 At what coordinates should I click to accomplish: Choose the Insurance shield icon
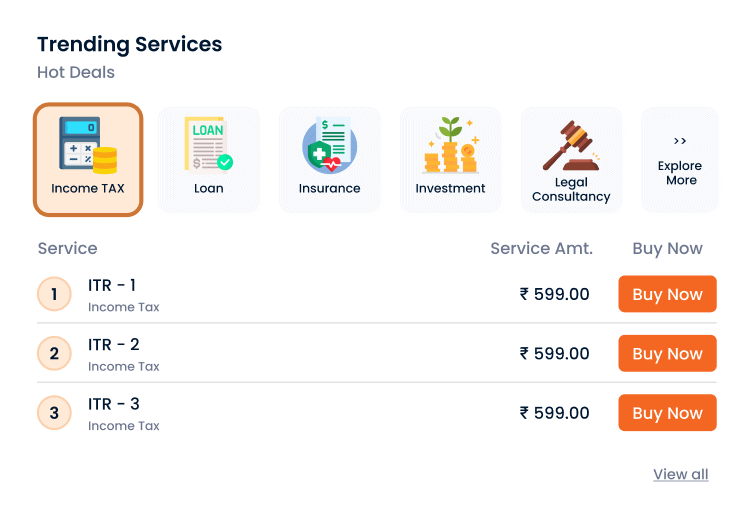329,145
